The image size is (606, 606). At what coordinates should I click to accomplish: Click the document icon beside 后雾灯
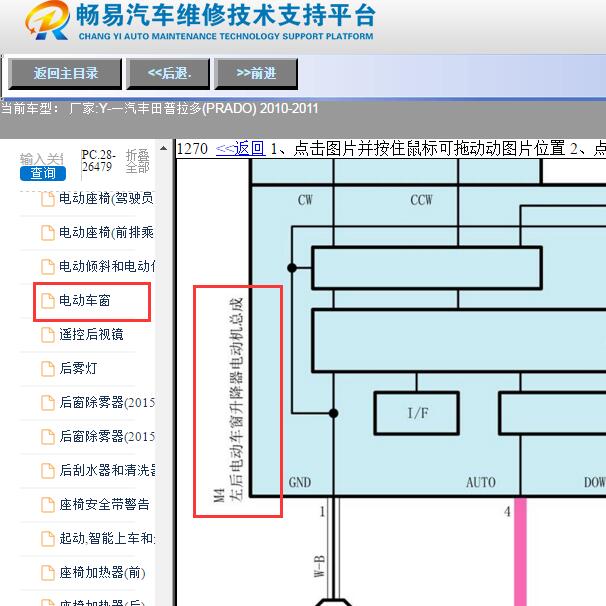[x=48, y=369]
